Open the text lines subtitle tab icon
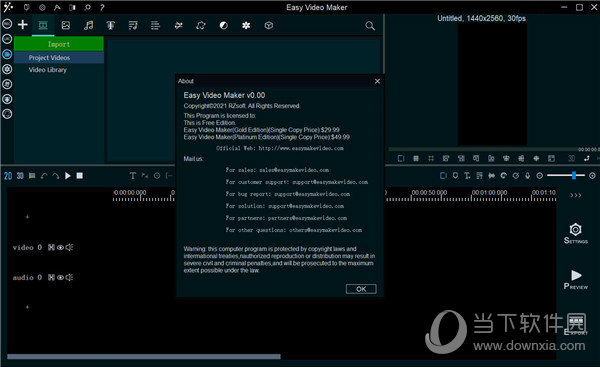This screenshot has width=600, height=367. coord(155,25)
